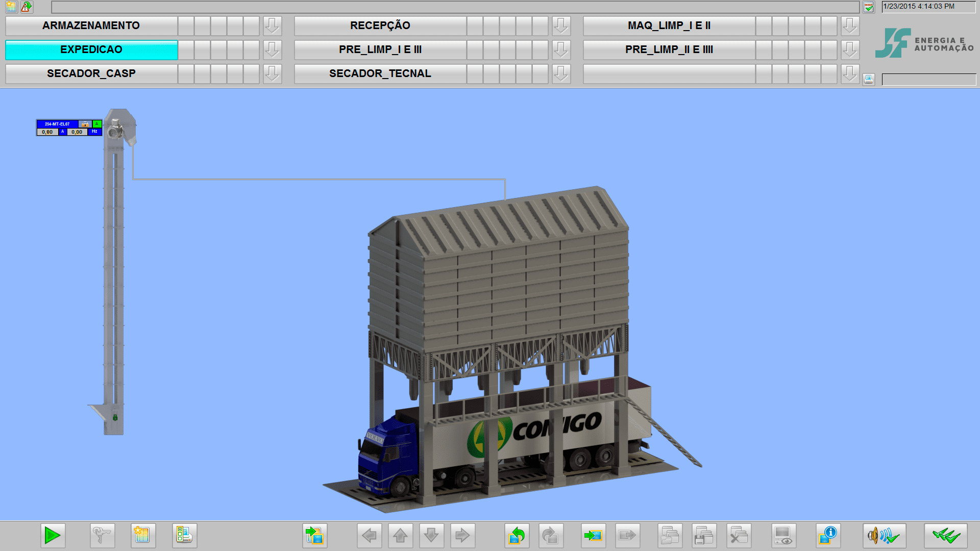Expand the MAQ_LIMP_I E II down arrow
Viewport: 980px width, 551px height.
[x=850, y=26]
